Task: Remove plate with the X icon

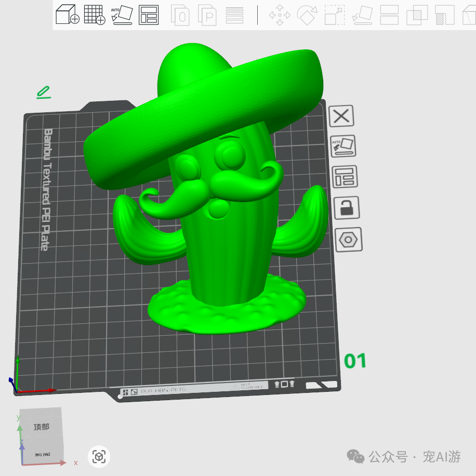Action: [341, 116]
